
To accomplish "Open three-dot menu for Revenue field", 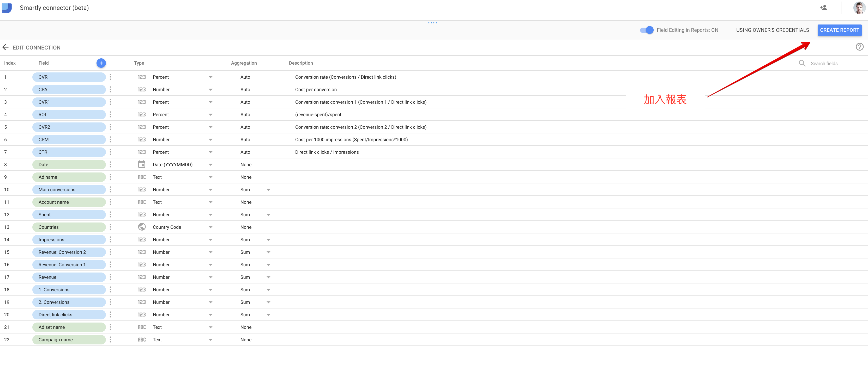I will click(x=111, y=277).
